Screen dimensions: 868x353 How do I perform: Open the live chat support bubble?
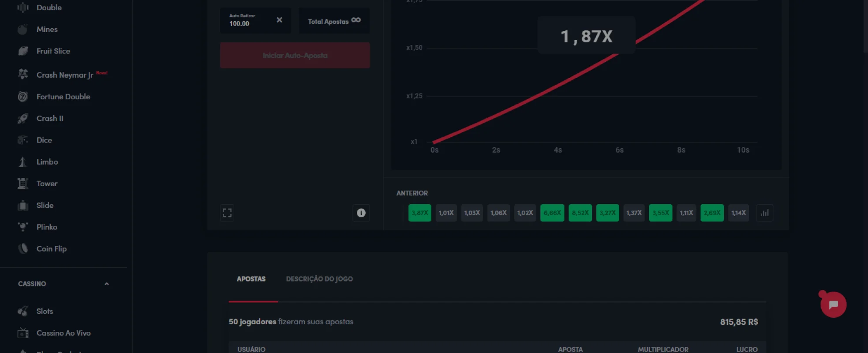tap(833, 304)
